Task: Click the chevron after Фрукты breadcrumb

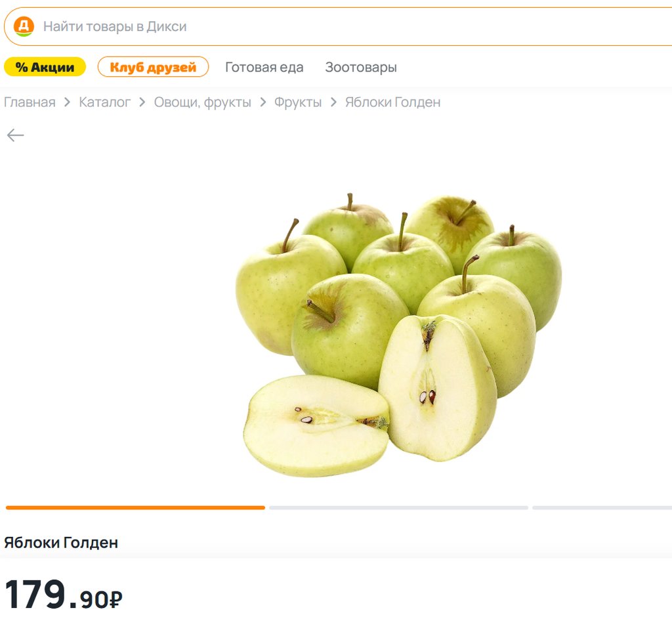Action: [333, 102]
